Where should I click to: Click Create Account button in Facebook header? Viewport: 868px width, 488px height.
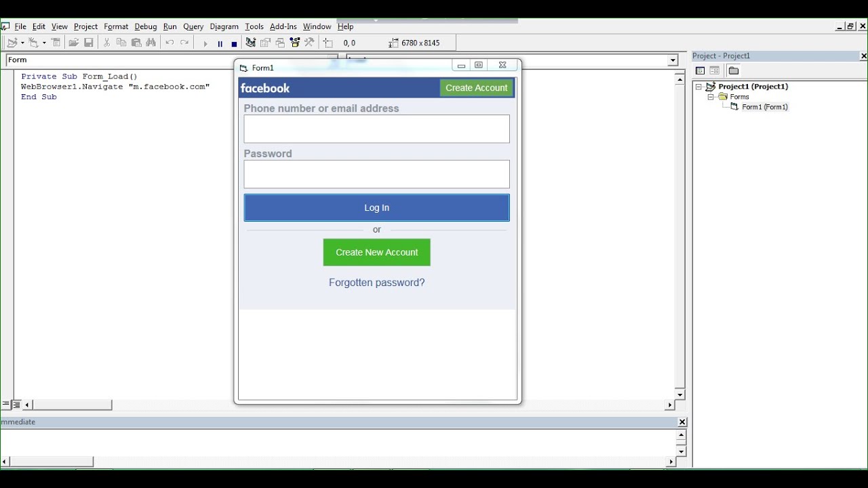[x=477, y=88]
